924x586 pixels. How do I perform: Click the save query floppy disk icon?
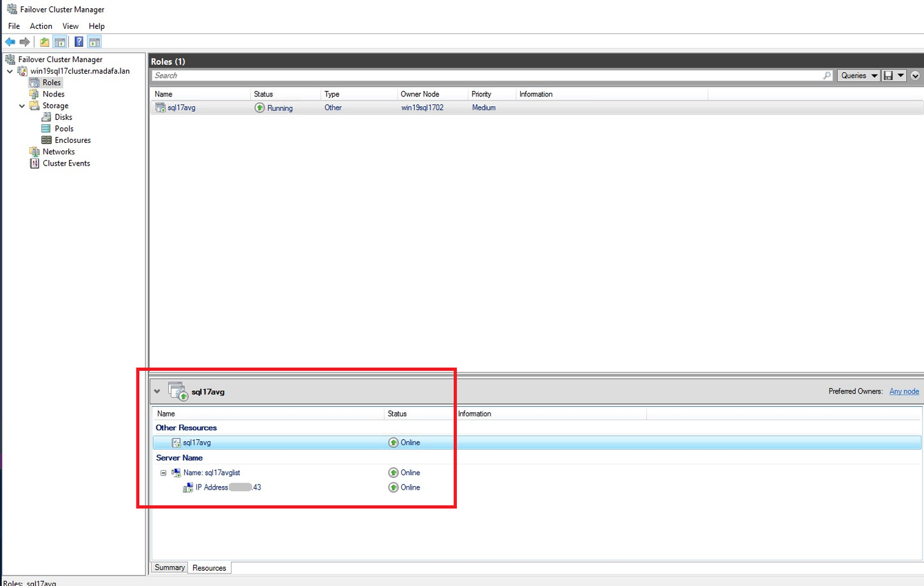pos(888,76)
